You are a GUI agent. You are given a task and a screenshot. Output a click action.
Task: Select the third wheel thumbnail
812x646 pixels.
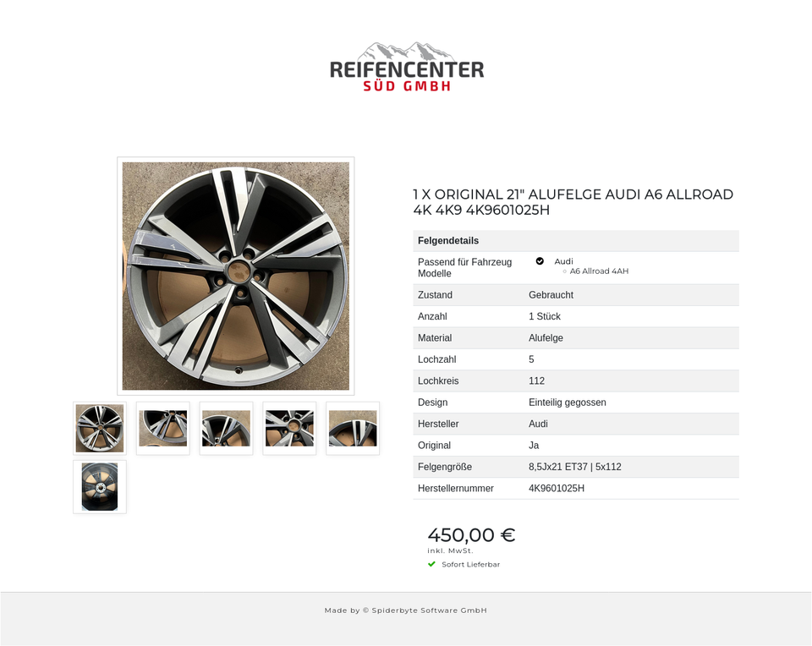point(227,428)
